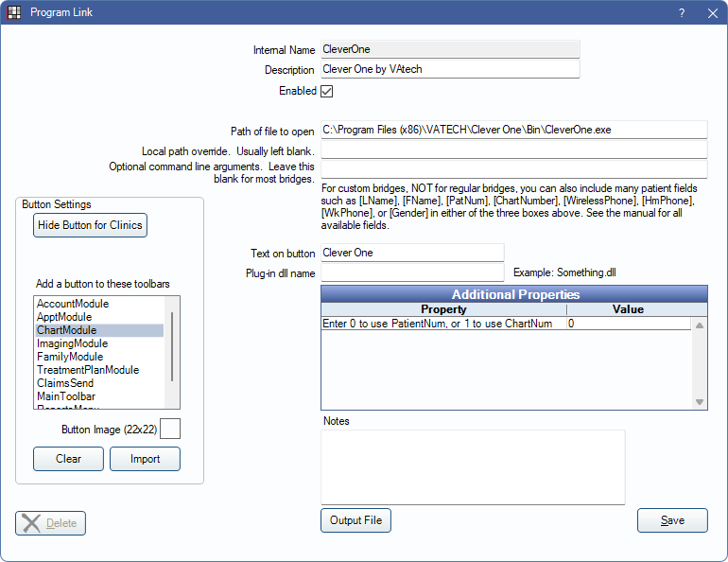
Task: Click the Button Image 22x22 preview box
Action: point(170,430)
